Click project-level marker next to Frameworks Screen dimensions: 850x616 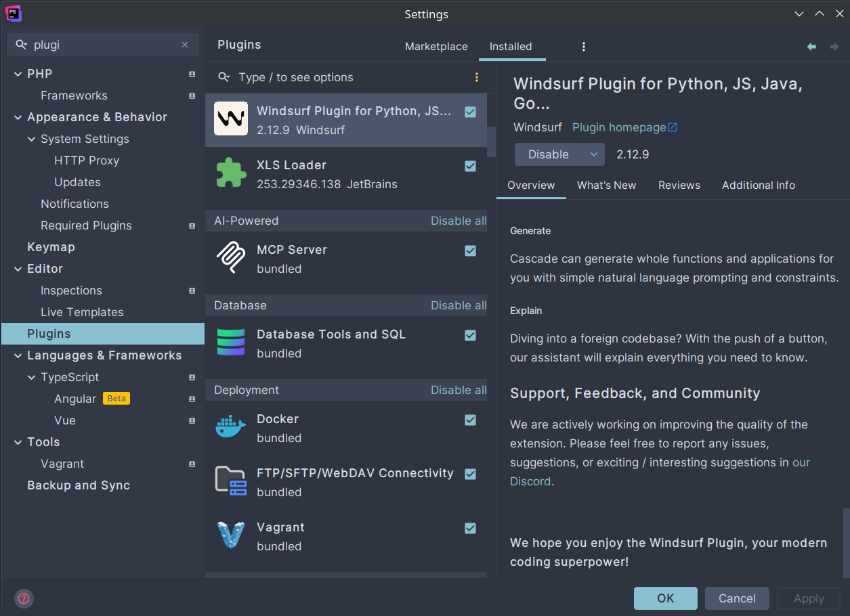coord(192,95)
